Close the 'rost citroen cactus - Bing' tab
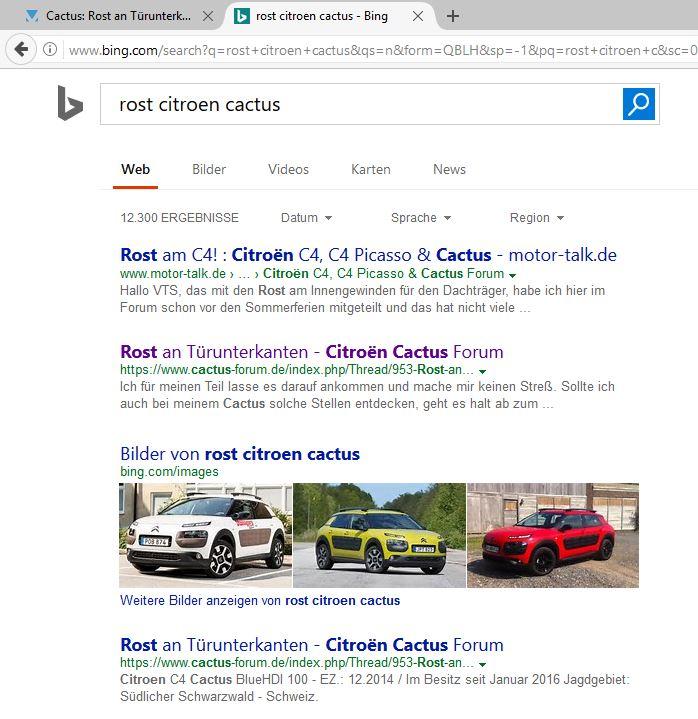 (x=418, y=16)
